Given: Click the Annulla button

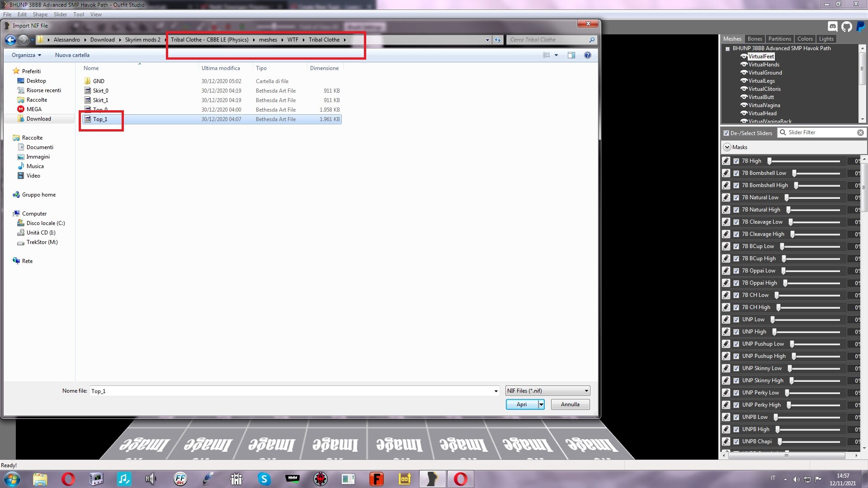Looking at the screenshot, I should [x=570, y=404].
